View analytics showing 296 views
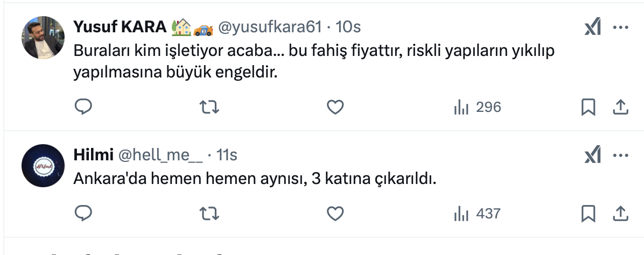This screenshot has width=644, height=255. tap(478, 107)
